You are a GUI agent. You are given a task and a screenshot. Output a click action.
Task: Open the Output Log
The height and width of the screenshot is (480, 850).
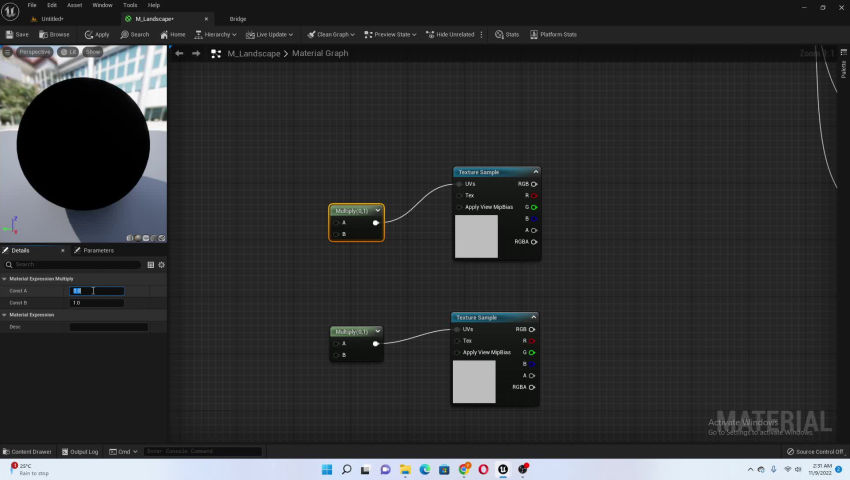[80, 451]
